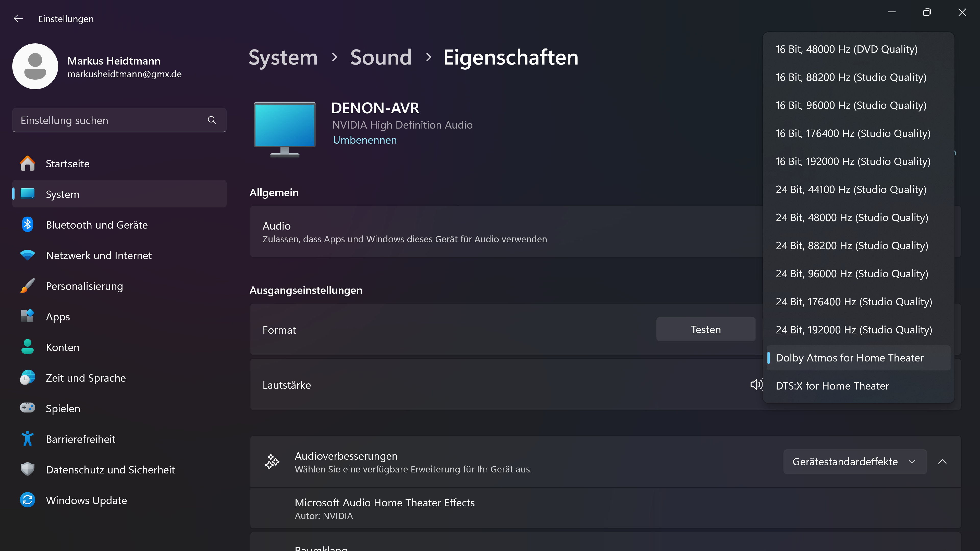Open the Gerätestandardeffekte dropdown

(854, 462)
